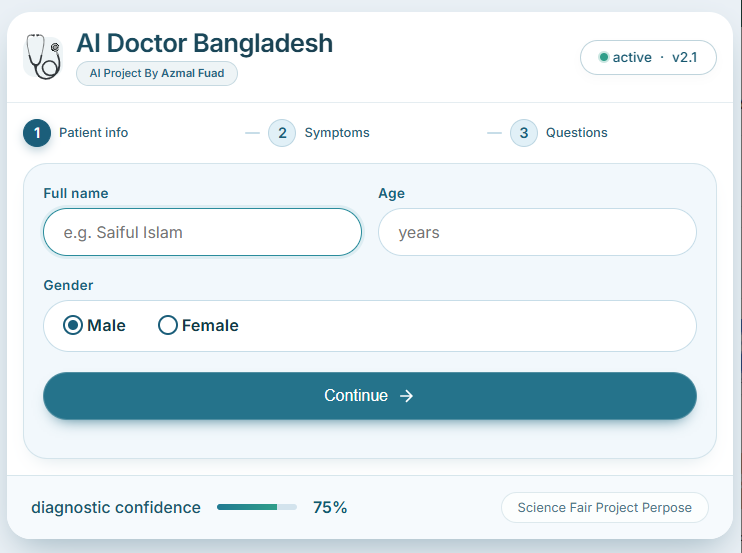Go to the Symptoms step

click(337, 133)
